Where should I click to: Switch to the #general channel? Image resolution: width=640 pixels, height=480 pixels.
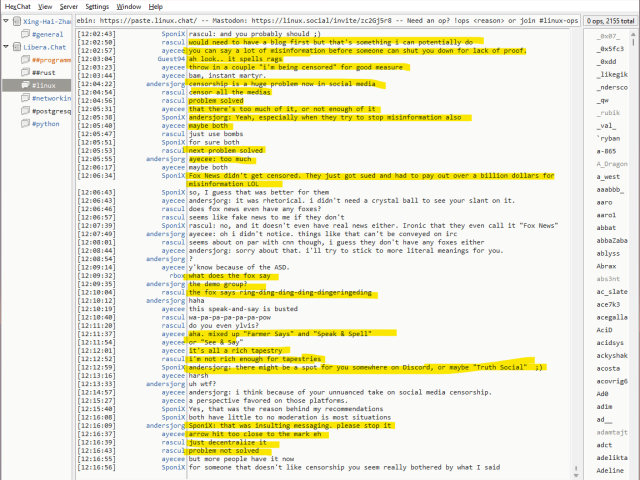(47, 34)
